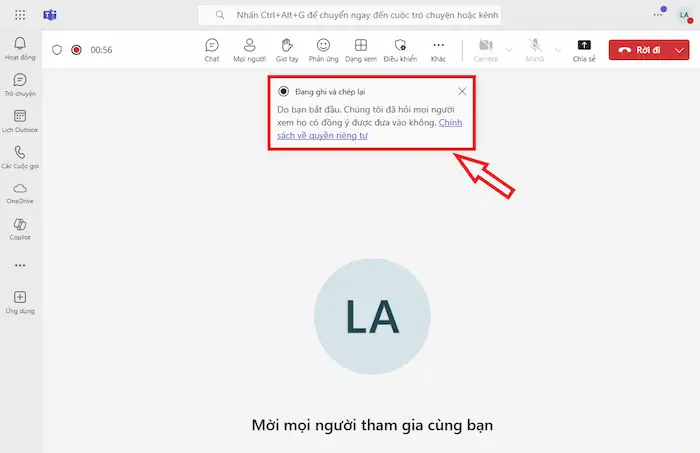Viewport: 700px width, 453px height.
Task: Click Chia sẻ share screen icon
Action: pyautogui.click(x=585, y=49)
